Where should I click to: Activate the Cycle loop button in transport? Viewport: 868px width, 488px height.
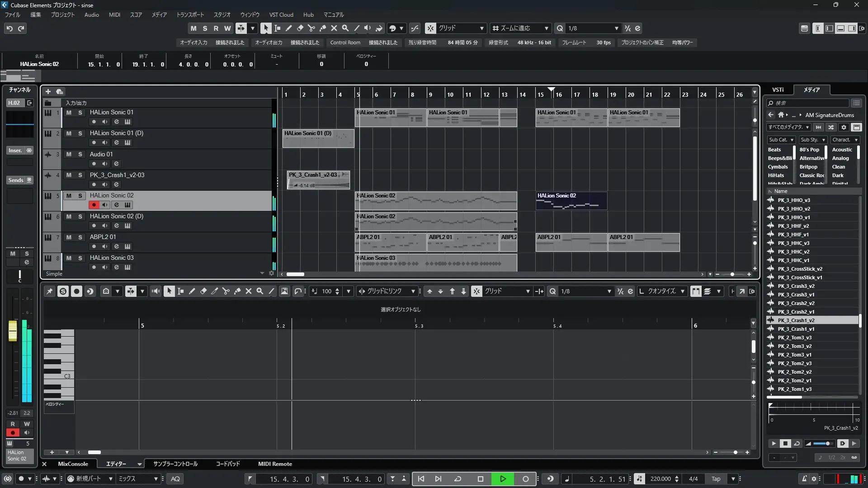coord(458,479)
